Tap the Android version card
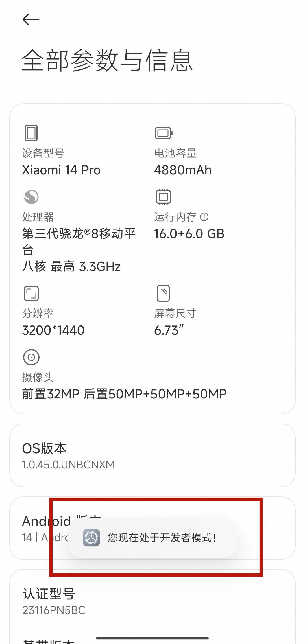This screenshot has height=644, width=305. [x=152, y=528]
